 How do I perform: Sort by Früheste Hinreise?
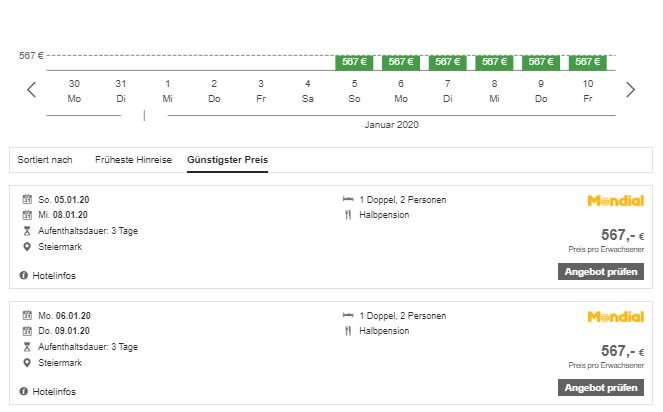click(133, 160)
